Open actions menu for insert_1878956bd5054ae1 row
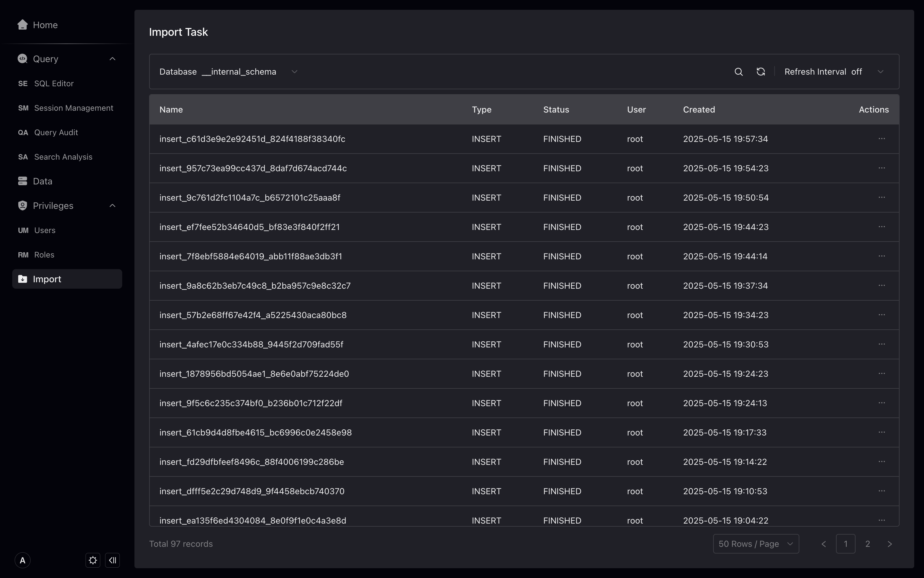Image resolution: width=924 pixels, height=578 pixels. pyautogui.click(x=882, y=374)
